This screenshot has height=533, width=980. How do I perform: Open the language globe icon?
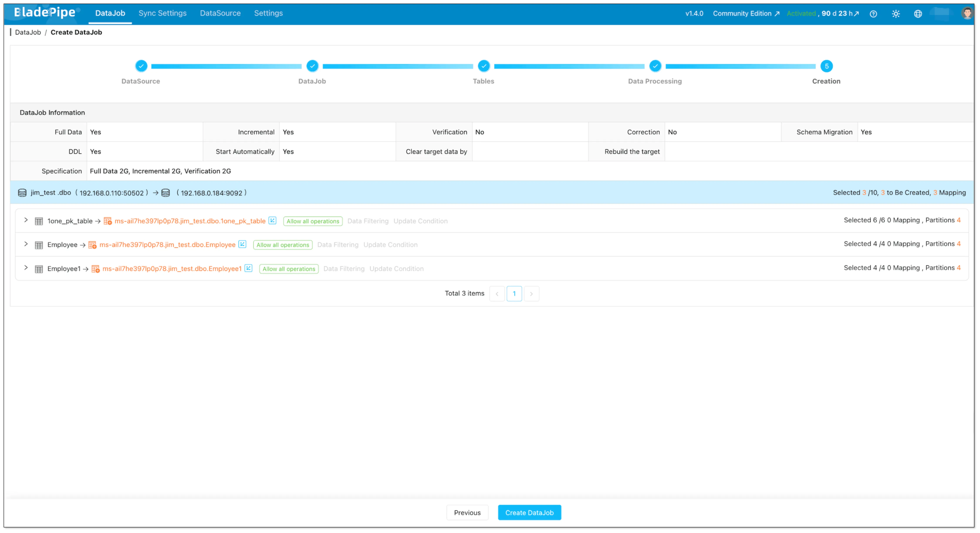[x=918, y=14]
